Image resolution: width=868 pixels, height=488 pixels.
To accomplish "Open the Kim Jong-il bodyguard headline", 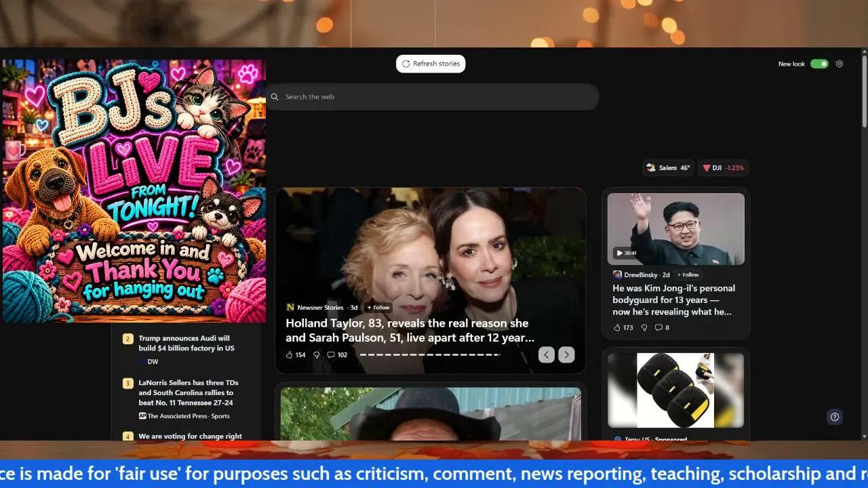I will point(673,300).
